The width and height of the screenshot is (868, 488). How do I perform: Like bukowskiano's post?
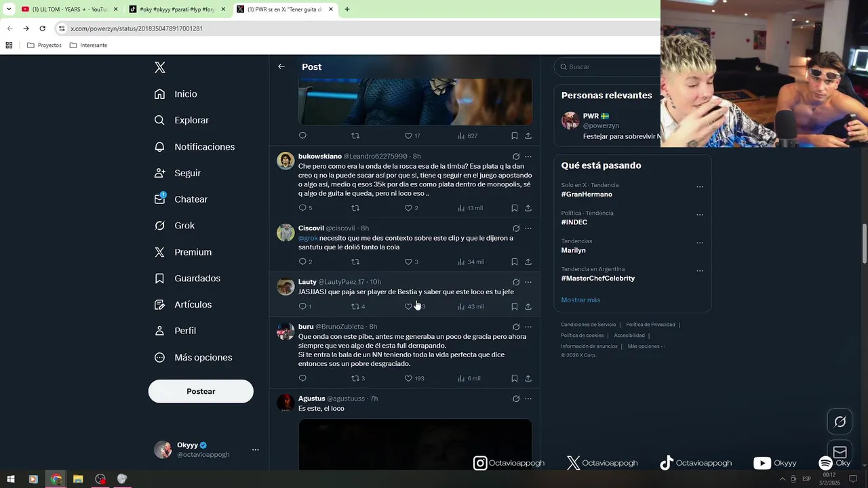click(408, 208)
